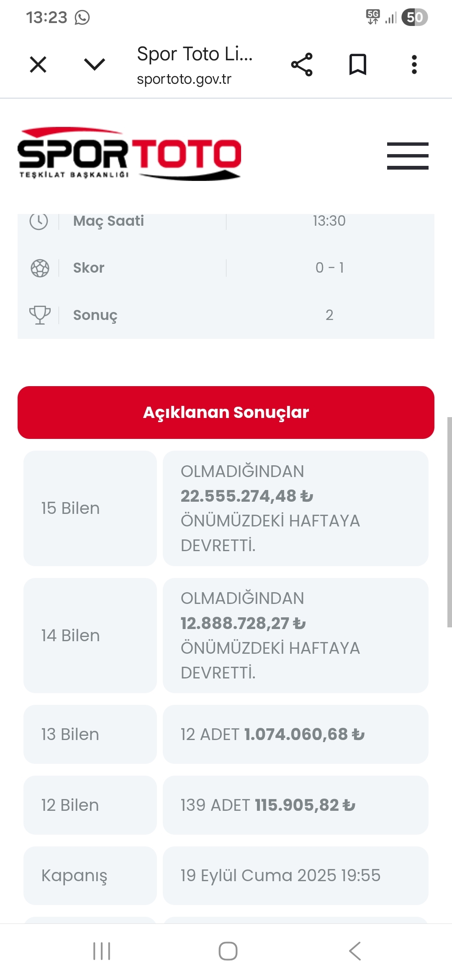The image size is (452, 980).
Task: Go to Android home screen
Action: 228,951
